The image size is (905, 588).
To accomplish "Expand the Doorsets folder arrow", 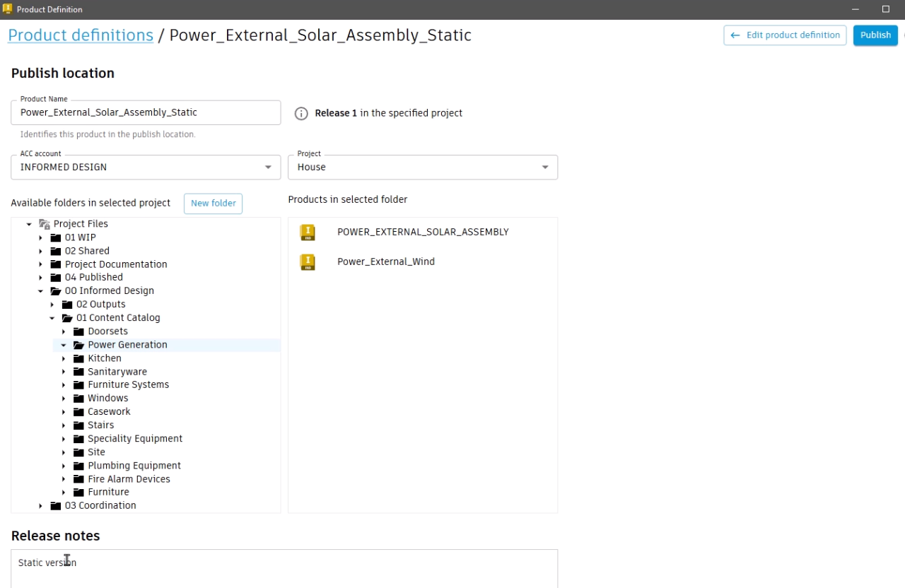I will pos(64,331).
